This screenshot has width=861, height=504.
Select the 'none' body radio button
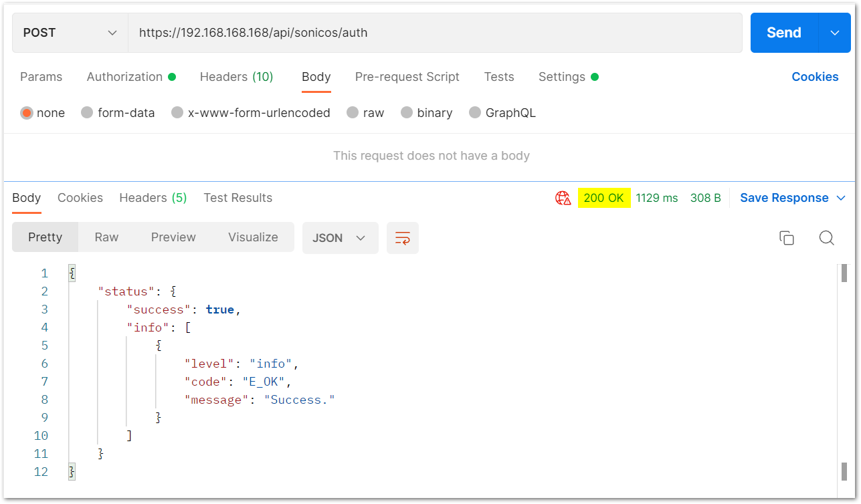(x=27, y=113)
